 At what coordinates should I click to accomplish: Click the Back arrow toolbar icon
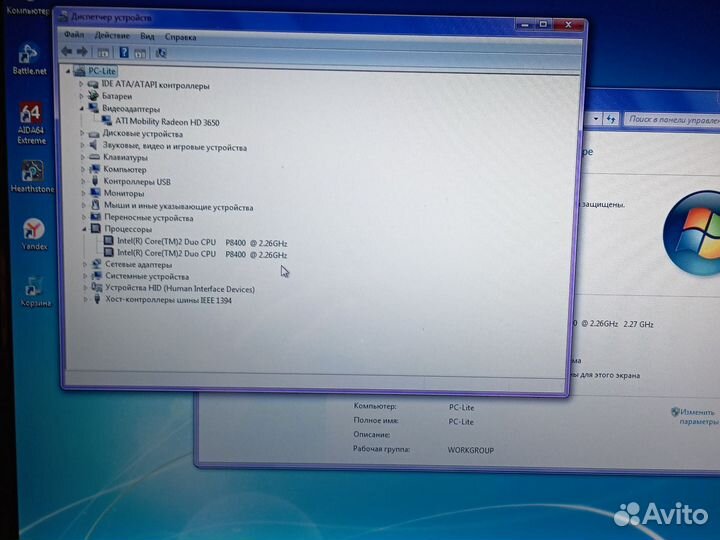pos(67,51)
